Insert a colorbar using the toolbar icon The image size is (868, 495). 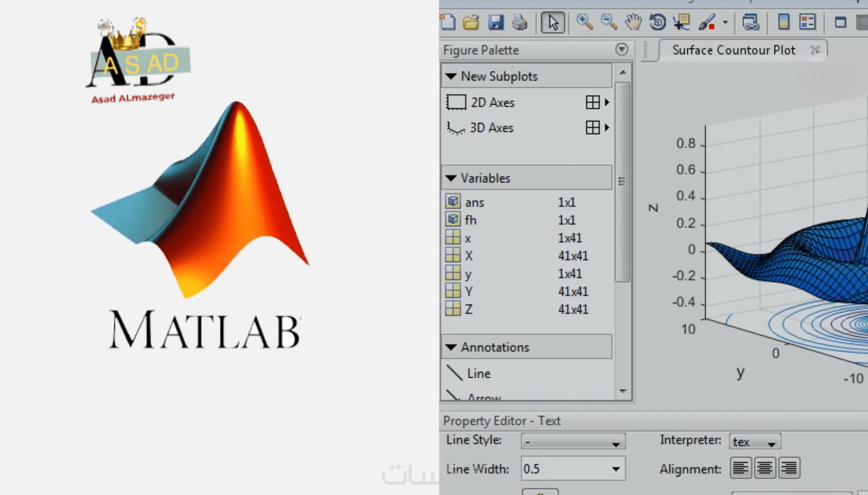(x=783, y=22)
